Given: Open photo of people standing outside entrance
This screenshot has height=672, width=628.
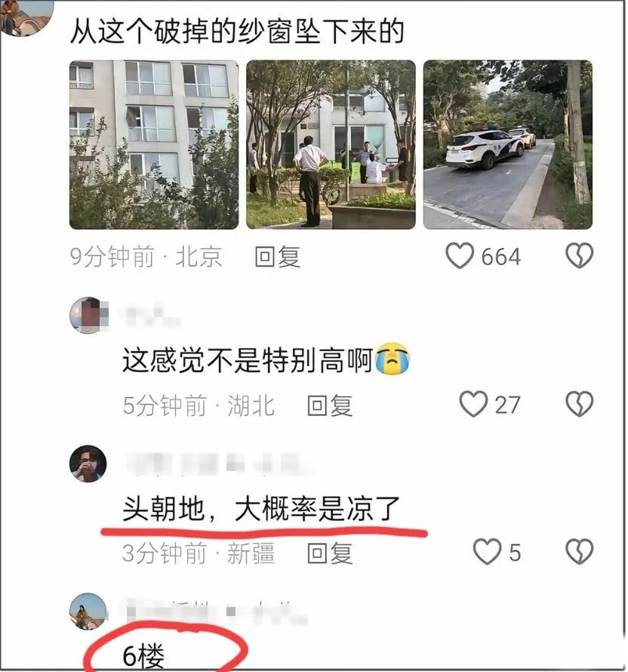Looking at the screenshot, I should point(331,145).
